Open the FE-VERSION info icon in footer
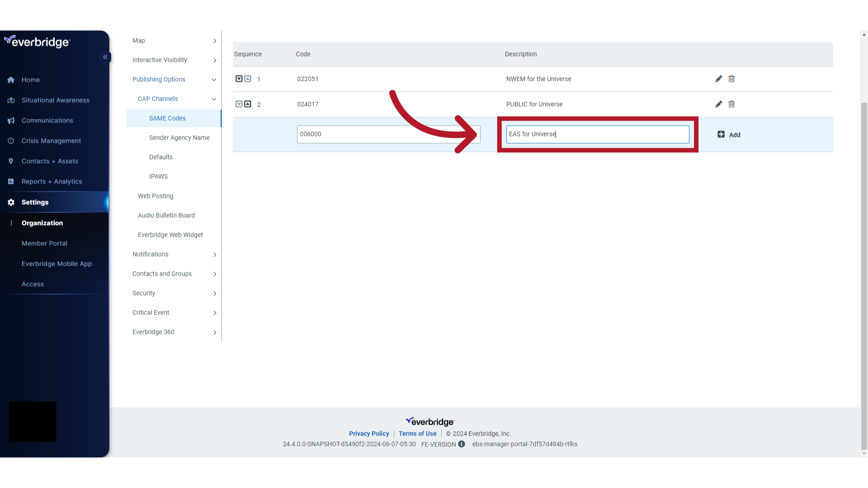868x488 pixels. pyautogui.click(x=462, y=444)
